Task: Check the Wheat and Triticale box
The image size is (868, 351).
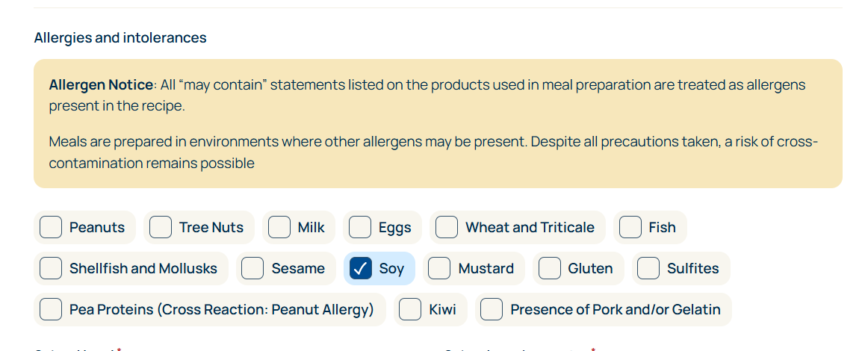Action: pyautogui.click(x=447, y=227)
